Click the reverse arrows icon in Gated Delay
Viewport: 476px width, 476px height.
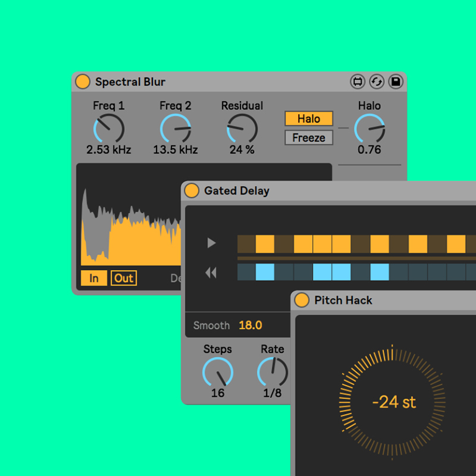coord(211,272)
